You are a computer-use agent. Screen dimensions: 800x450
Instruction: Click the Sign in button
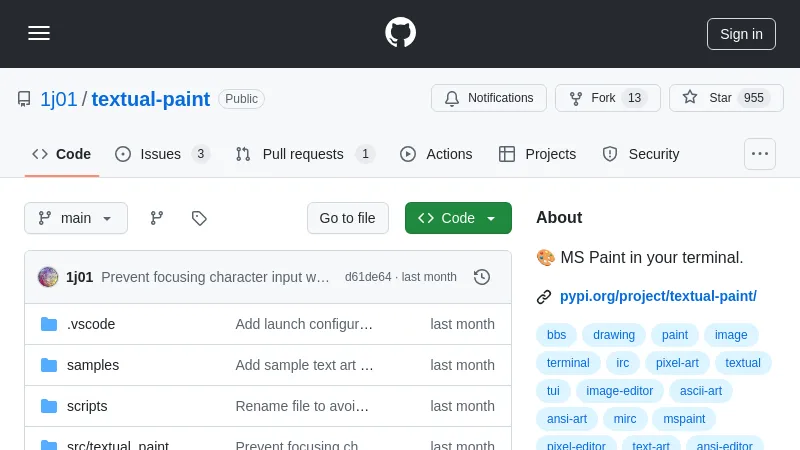coord(741,34)
